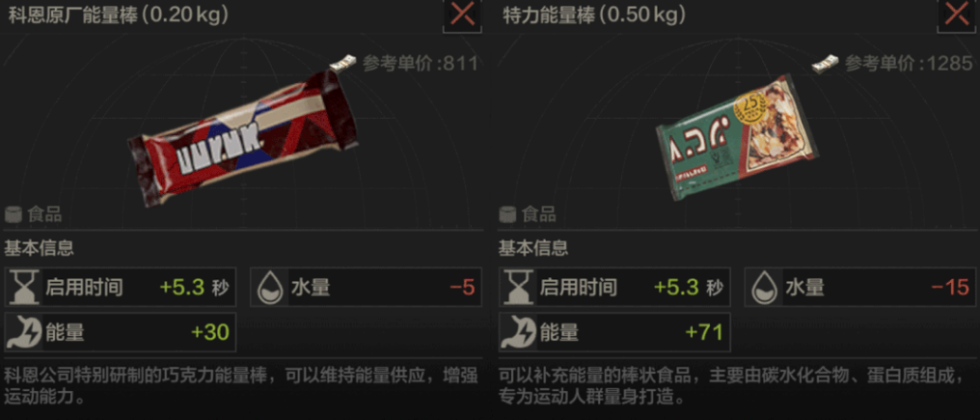The height and width of the screenshot is (420, 980).
Task: Click the cash icon beside 参考单价:1285
Action: (x=825, y=63)
